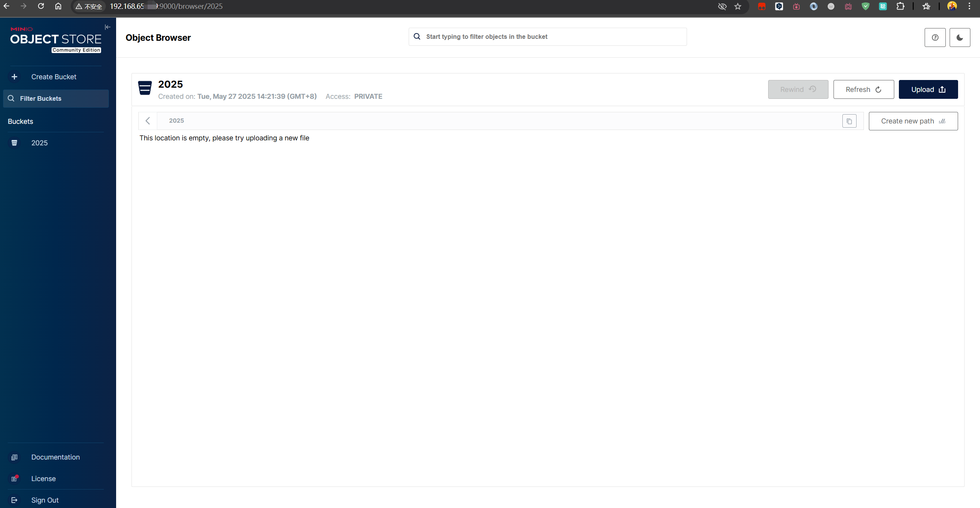Click the eye-slash icon in address bar

tap(722, 6)
